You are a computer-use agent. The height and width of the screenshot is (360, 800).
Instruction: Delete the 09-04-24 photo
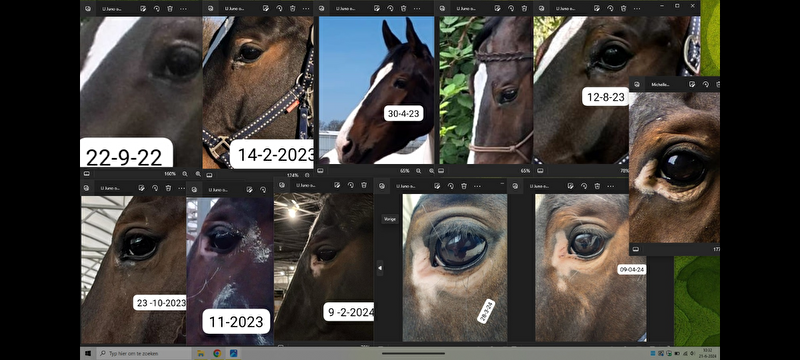[x=597, y=186]
